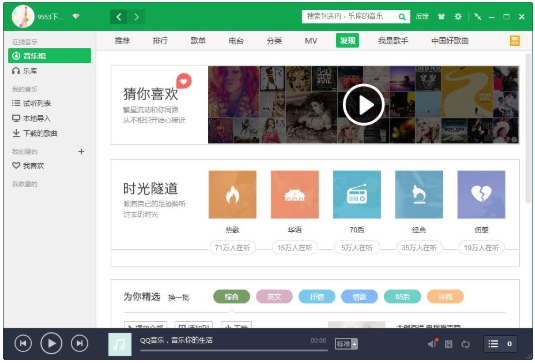Click the diamond VIP icon beside username
Screen dimensions: 535x363
76,16
